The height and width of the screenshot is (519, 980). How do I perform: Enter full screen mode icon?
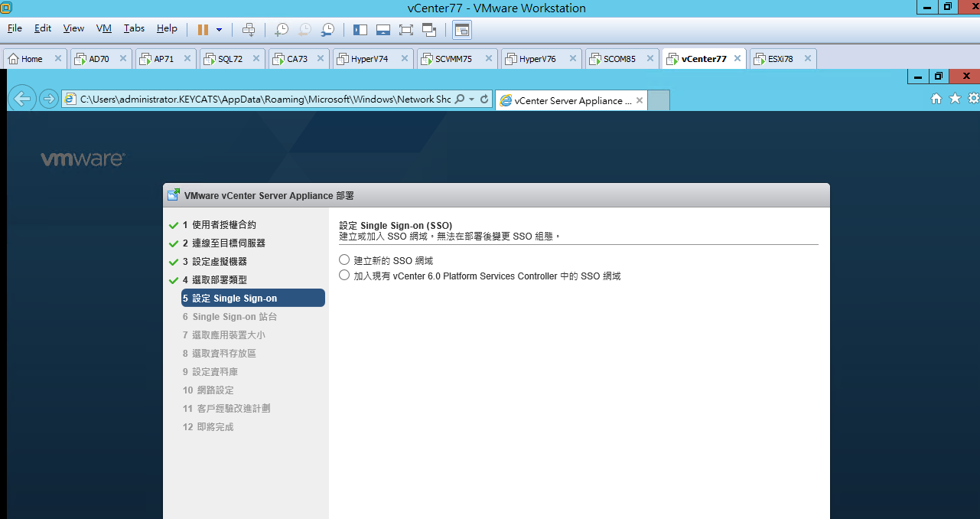click(x=406, y=30)
